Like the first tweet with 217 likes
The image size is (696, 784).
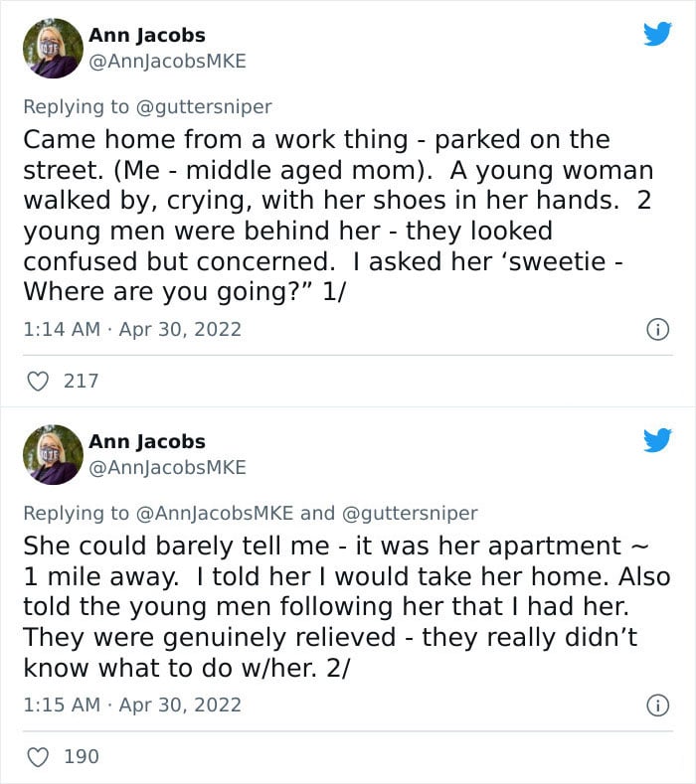pyautogui.click(x=38, y=382)
